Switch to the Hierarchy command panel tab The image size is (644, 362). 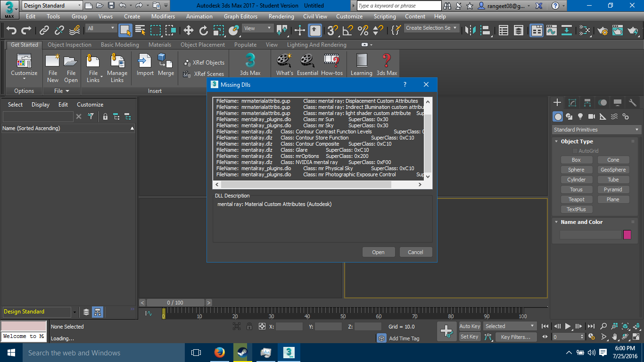coord(587,102)
